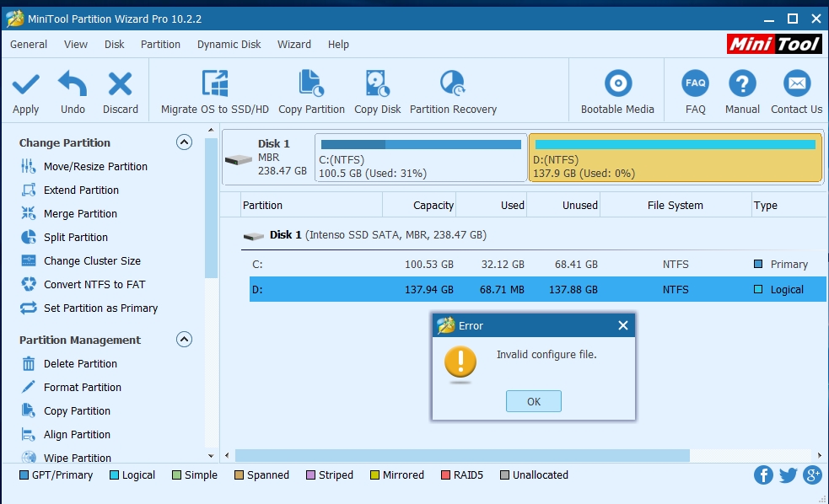Click the horizontal scrollbar thumb

tap(462, 455)
